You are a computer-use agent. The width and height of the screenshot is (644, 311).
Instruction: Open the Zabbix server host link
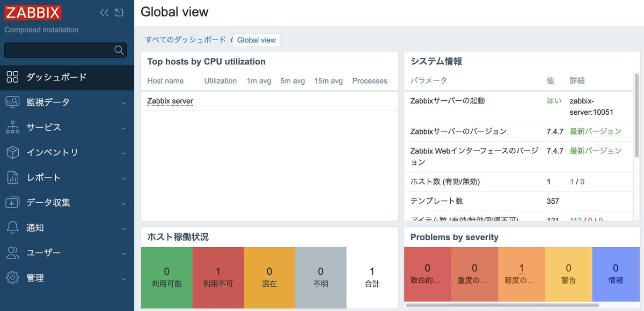(x=170, y=101)
